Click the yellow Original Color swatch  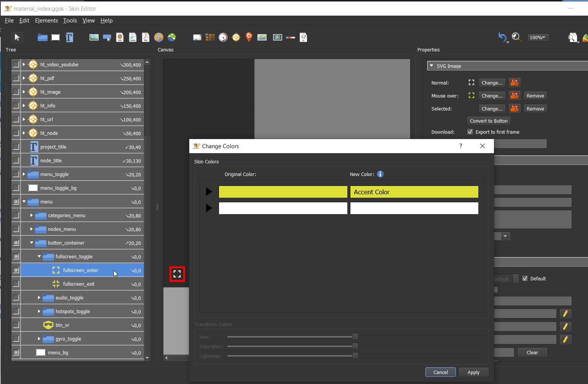tap(283, 192)
